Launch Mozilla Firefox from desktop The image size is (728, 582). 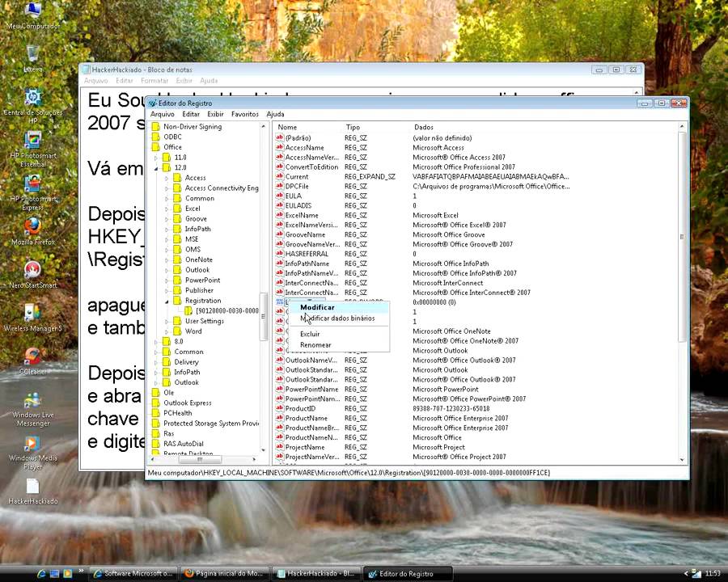tap(32, 232)
